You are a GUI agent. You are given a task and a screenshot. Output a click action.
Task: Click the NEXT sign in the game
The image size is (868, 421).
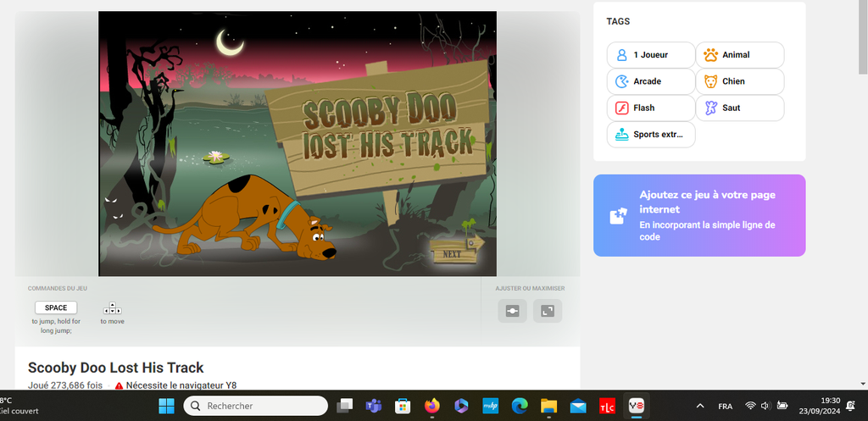(453, 253)
